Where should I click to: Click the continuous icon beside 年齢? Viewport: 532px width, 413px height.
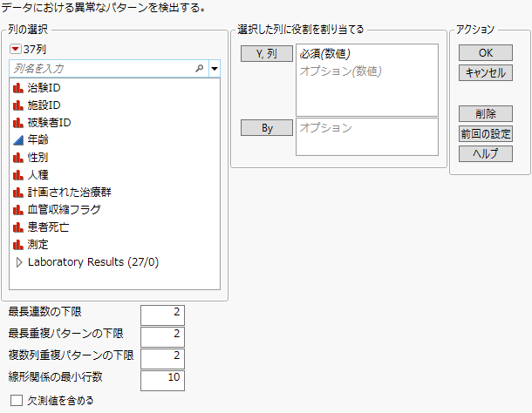[18, 139]
